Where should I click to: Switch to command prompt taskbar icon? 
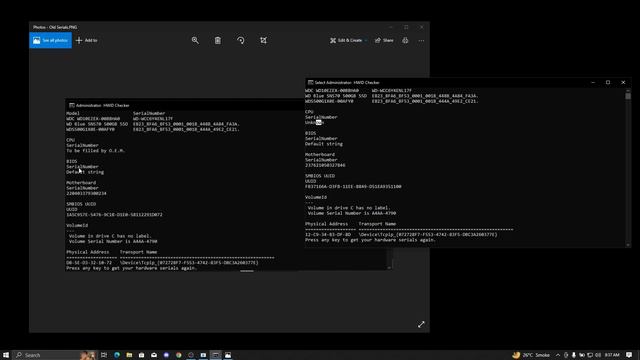point(216,355)
